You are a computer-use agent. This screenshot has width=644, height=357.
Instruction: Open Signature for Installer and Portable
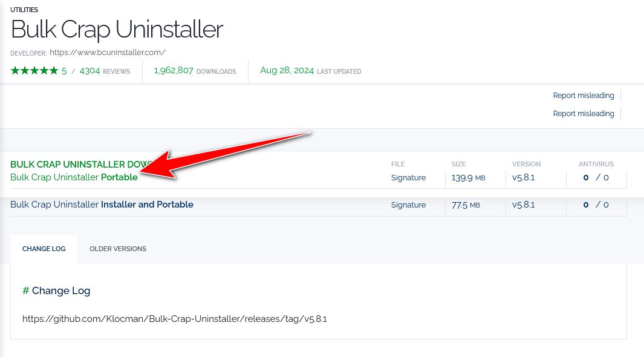(x=408, y=205)
